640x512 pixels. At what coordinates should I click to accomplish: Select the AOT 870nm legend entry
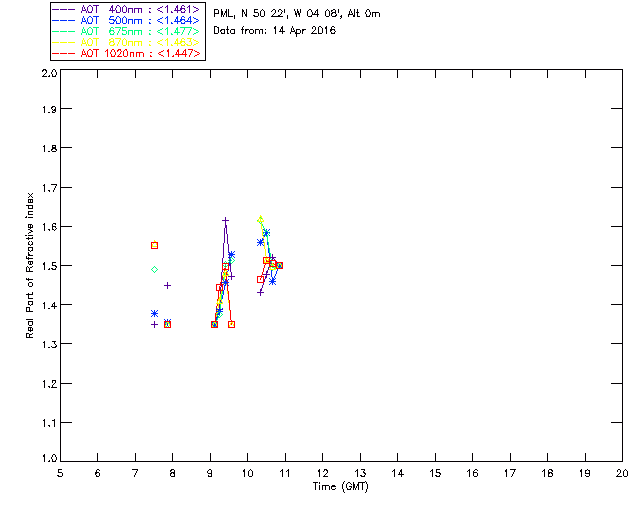coord(126,42)
